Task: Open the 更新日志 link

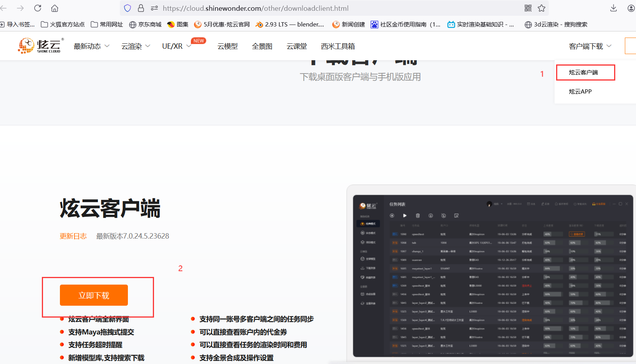Action: point(73,236)
